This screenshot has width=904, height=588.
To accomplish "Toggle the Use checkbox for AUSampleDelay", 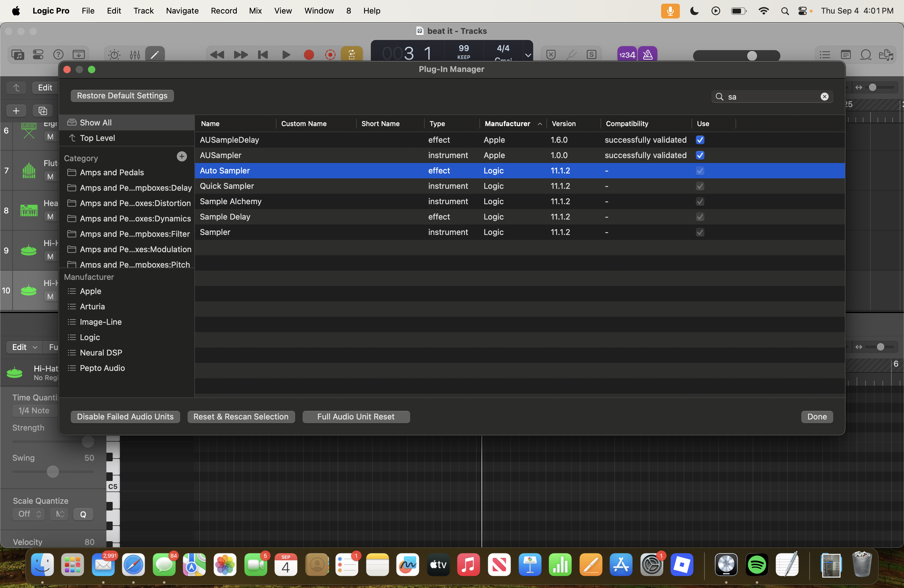I will [x=700, y=140].
